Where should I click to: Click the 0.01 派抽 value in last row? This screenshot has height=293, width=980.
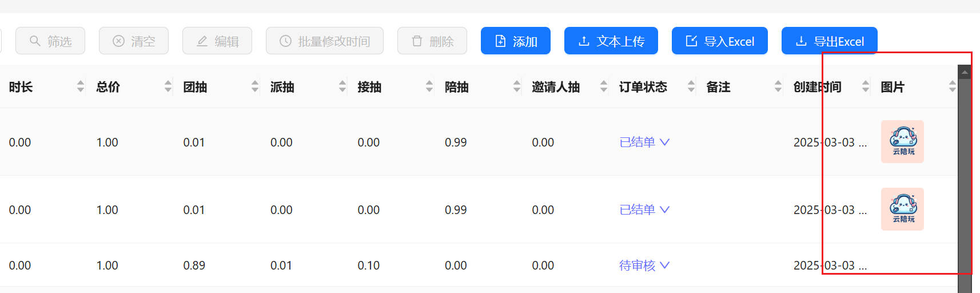pos(281,266)
